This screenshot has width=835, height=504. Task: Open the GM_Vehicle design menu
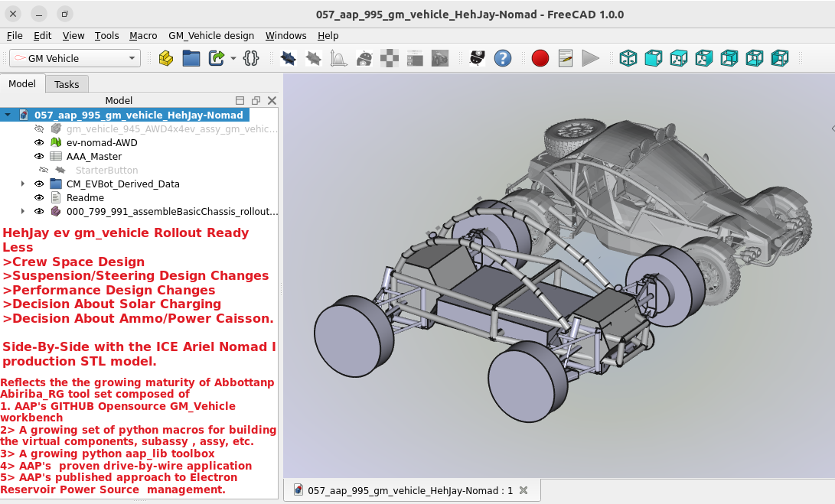(x=210, y=35)
